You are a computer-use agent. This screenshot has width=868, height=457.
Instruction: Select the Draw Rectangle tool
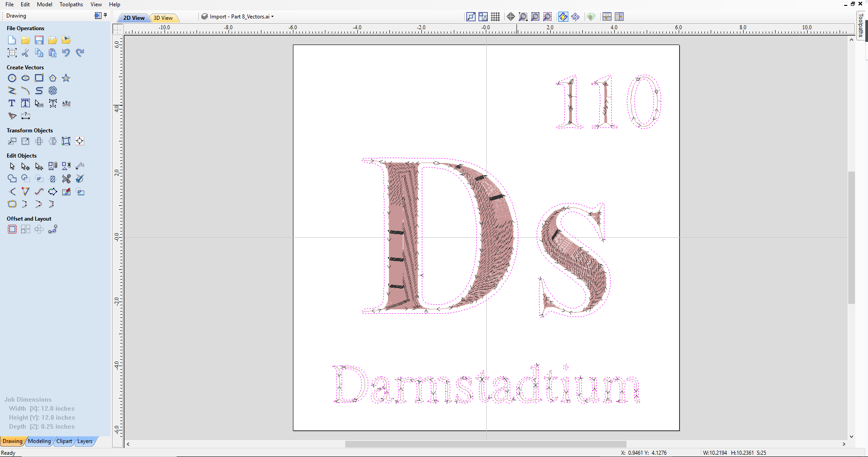(x=39, y=78)
